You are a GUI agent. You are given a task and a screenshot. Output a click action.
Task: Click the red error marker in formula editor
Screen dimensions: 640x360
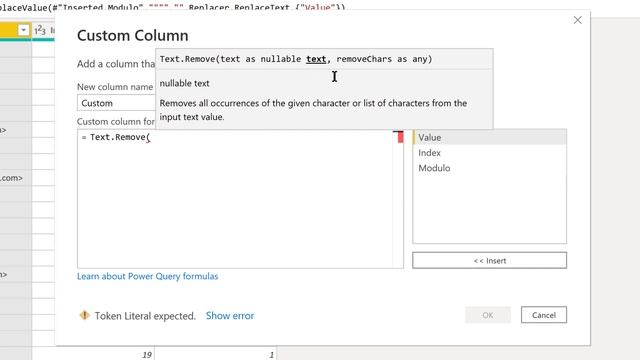pos(400,137)
